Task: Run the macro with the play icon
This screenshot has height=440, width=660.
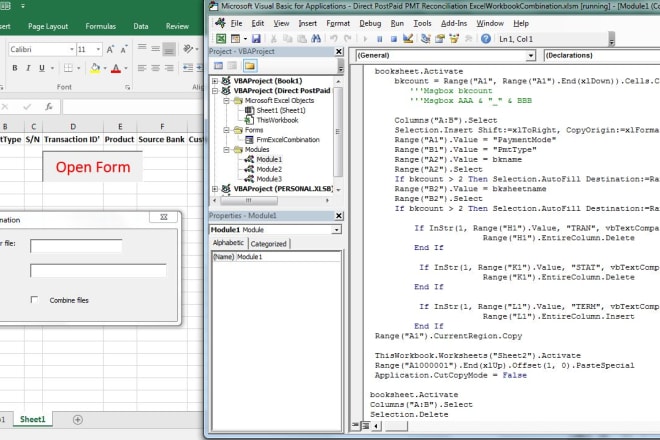Action: pos(365,39)
